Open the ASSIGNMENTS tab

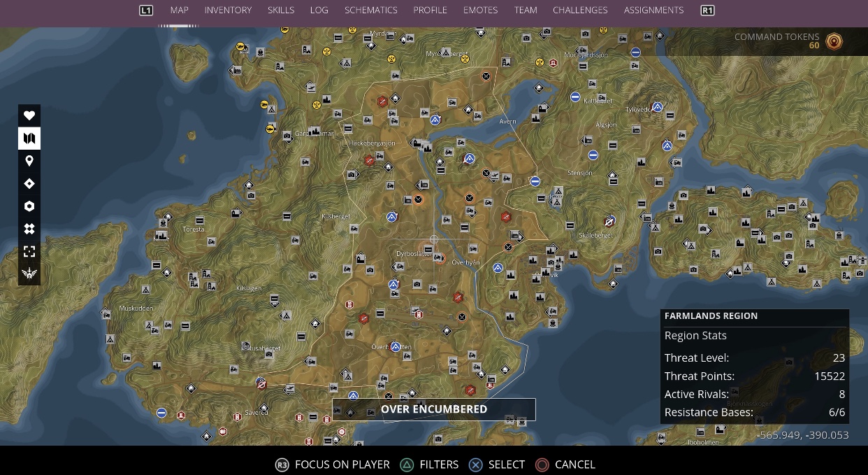[654, 10]
